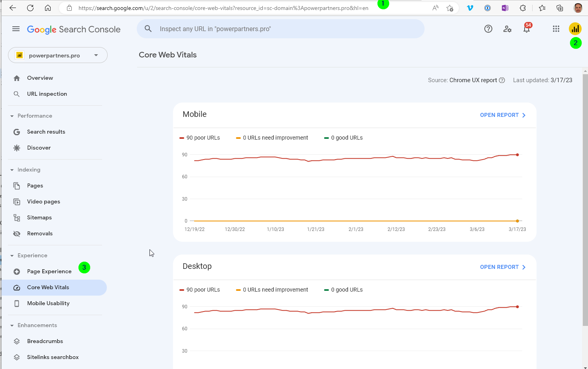Click the search magnifier icon
The height and width of the screenshot is (369, 588).
tap(148, 29)
